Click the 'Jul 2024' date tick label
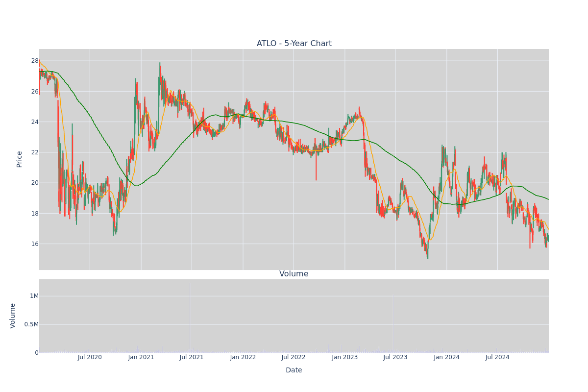This screenshot has height=392, width=588. [x=497, y=357]
